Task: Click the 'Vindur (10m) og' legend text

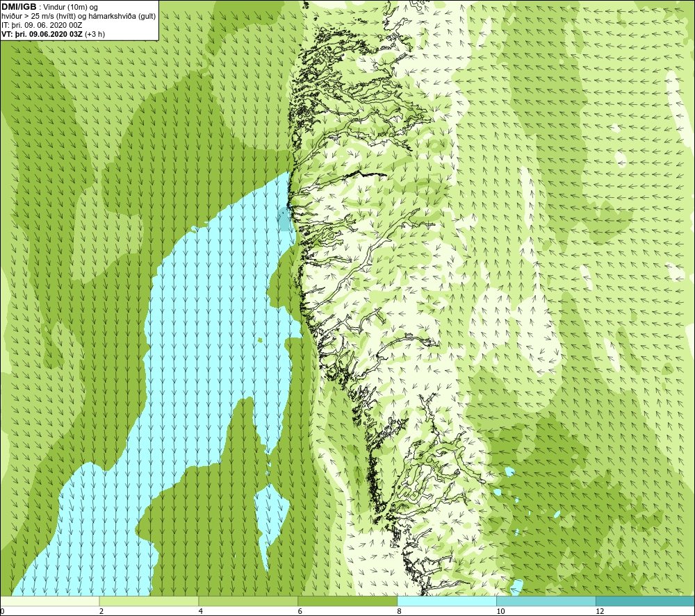Action: pyautogui.click(x=71, y=8)
